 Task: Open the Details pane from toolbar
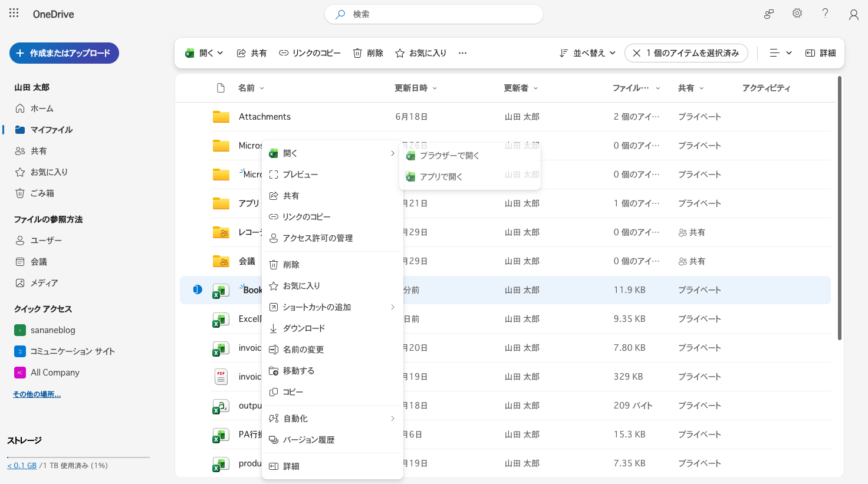point(820,53)
